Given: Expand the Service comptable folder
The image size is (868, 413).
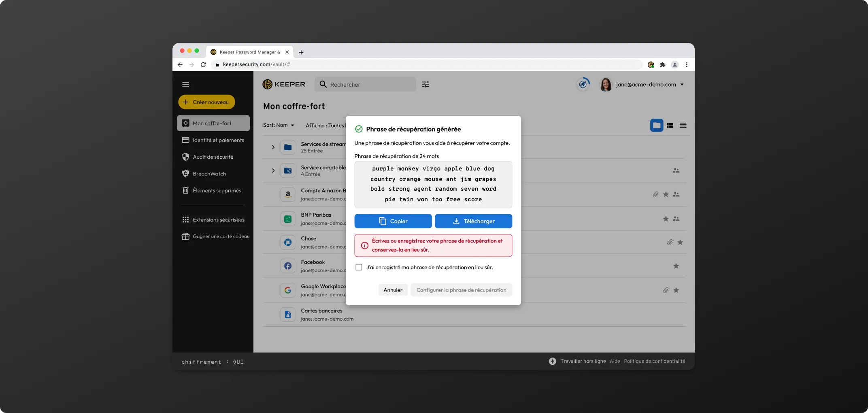Looking at the screenshot, I should (273, 170).
